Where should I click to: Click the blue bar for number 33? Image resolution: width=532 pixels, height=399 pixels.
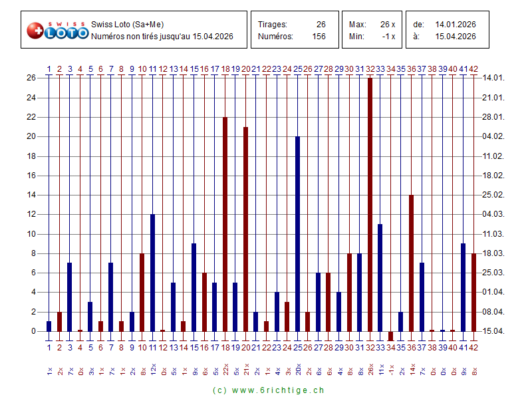coord(380,277)
